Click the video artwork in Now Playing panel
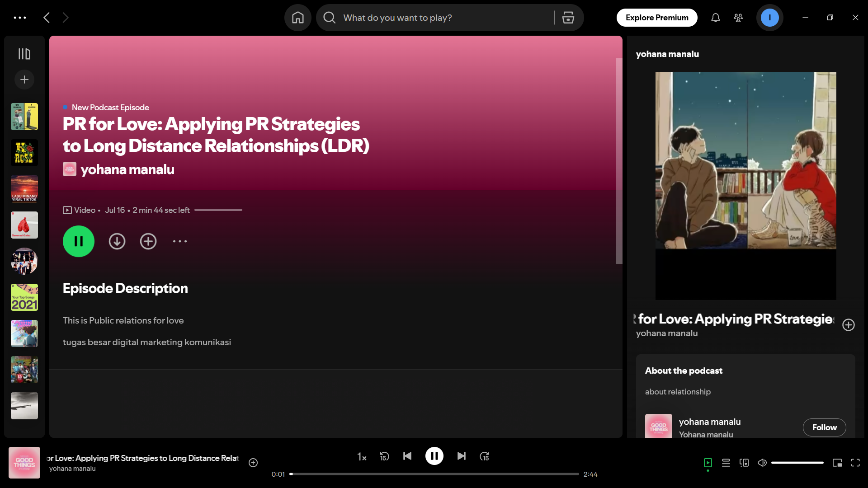This screenshot has height=488, width=868. [x=746, y=186]
